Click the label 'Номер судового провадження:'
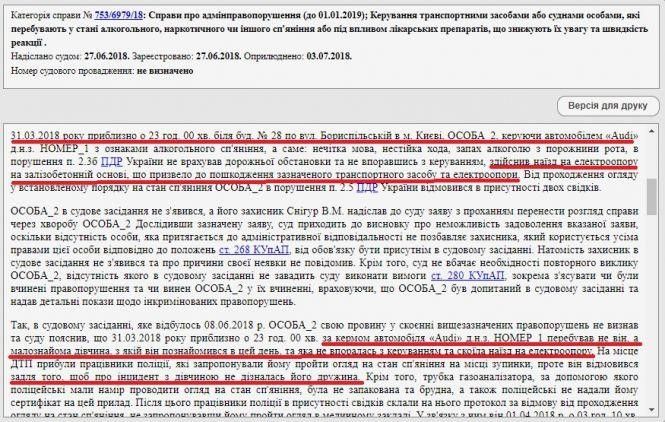The image size is (665, 422). pos(73,71)
